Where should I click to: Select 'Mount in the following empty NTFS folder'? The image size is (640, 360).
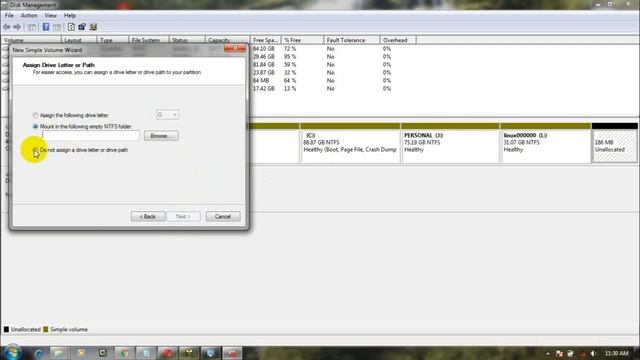click(36, 127)
